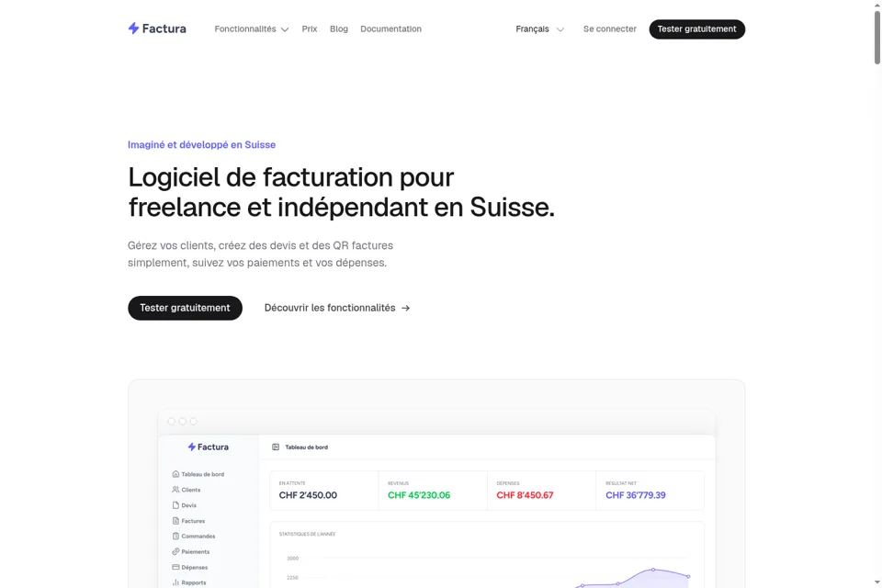Click the Devis document icon

pyautogui.click(x=175, y=505)
